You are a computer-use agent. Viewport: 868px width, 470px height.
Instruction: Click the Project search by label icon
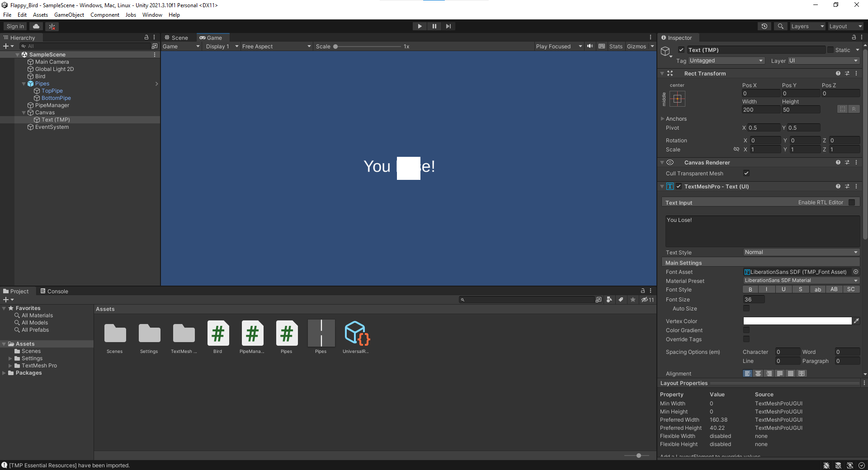(x=621, y=300)
